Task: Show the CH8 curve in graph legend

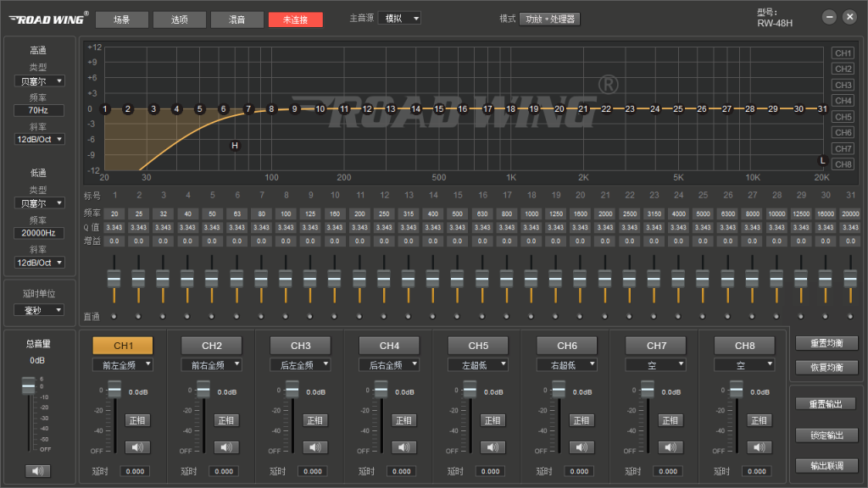Action: point(843,164)
